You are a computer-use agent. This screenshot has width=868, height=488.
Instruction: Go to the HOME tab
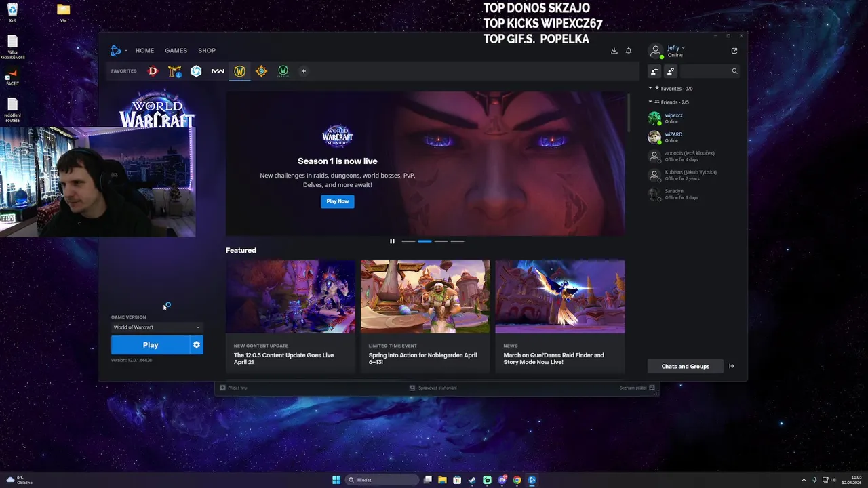[x=144, y=51]
